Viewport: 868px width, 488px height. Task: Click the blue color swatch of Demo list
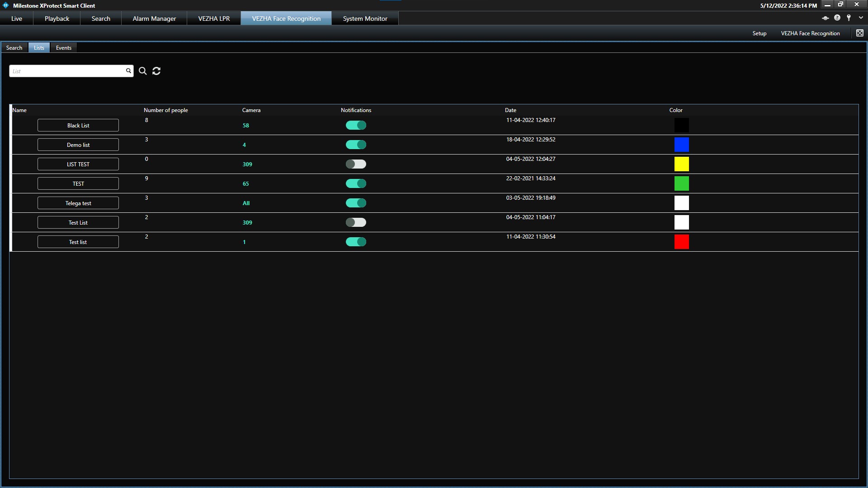click(x=682, y=145)
